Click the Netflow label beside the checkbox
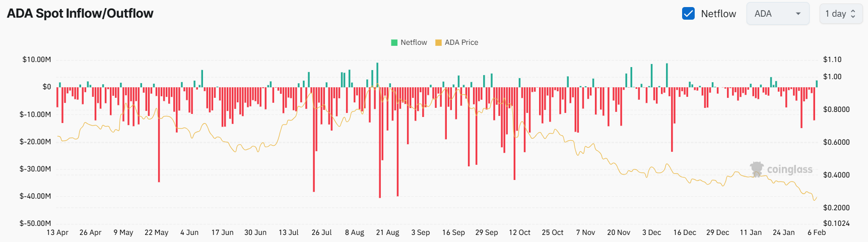Viewport: 868px width, 242px height. (718, 14)
